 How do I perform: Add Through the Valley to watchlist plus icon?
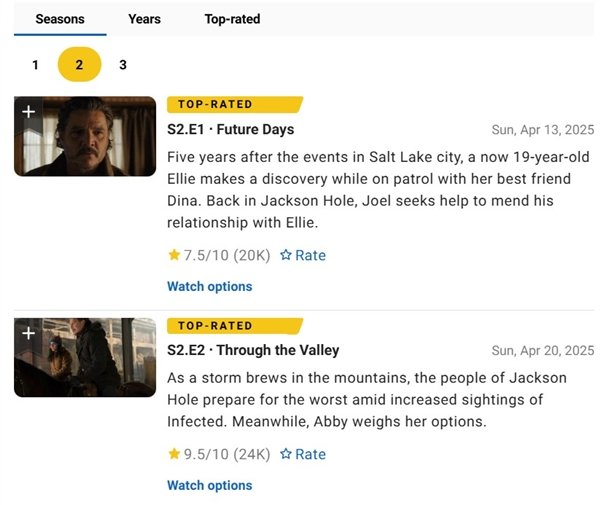[28, 333]
